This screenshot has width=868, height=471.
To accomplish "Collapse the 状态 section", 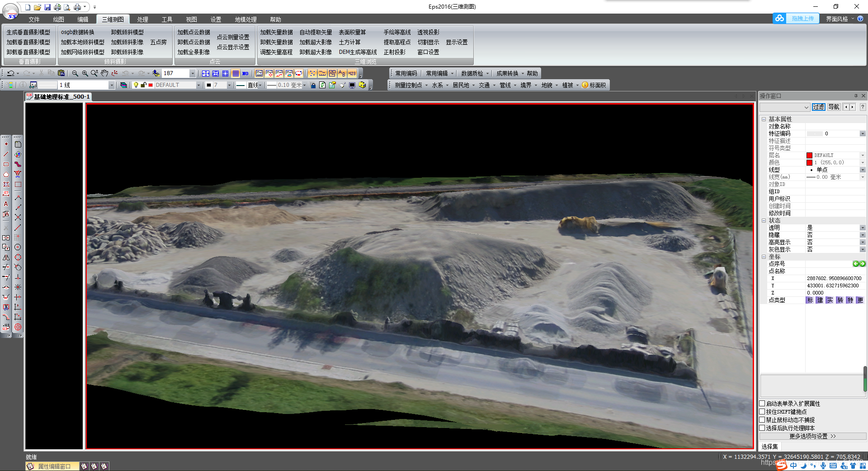I will [x=764, y=221].
